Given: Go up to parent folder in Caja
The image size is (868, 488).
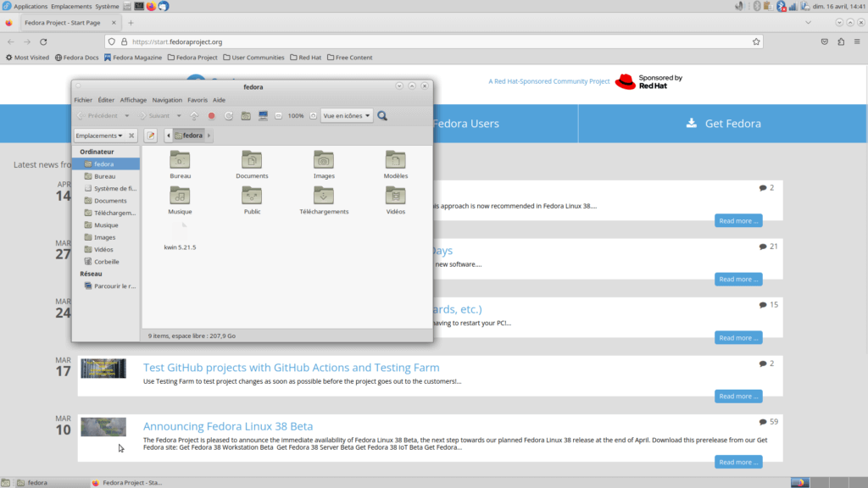Looking at the screenshot, I should coord(194,115).
